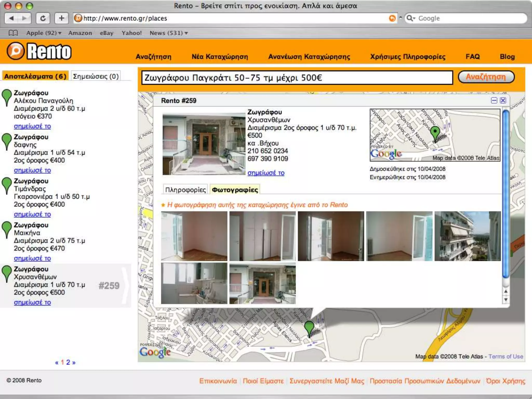
Task: Switch to the Σημειώσεις (0) tab
Action: point(96,76)
